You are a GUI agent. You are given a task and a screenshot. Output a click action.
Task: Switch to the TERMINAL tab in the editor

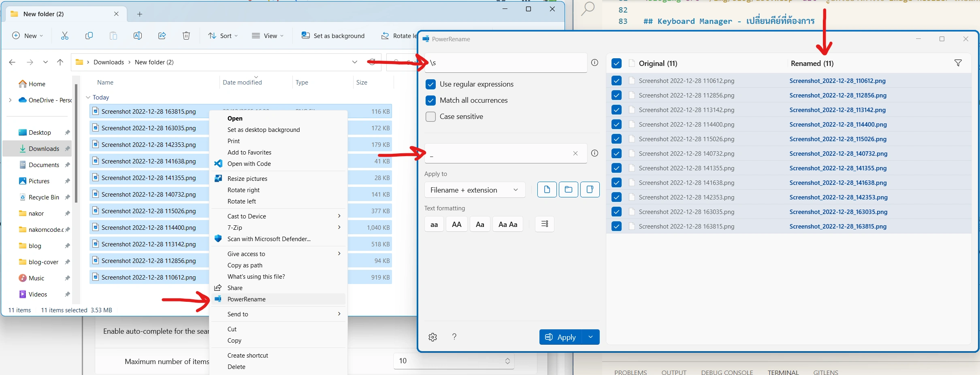(783, 372)
